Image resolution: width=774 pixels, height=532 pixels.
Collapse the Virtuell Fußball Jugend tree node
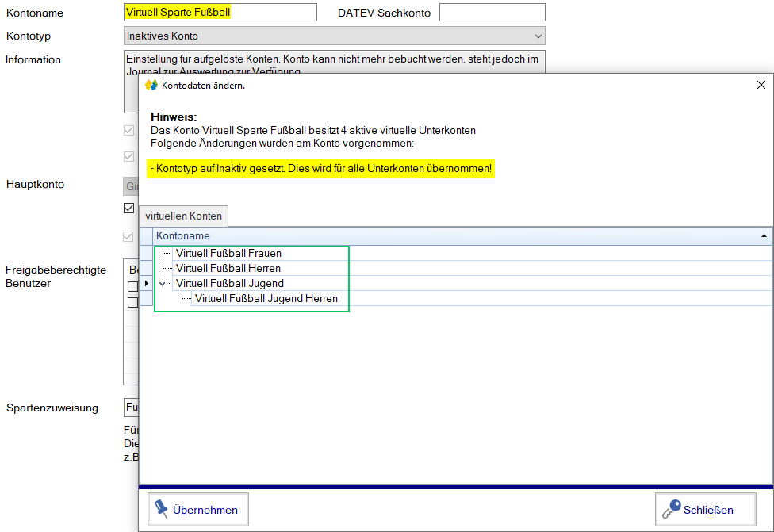pyautogui.click(x=163, y=283)
